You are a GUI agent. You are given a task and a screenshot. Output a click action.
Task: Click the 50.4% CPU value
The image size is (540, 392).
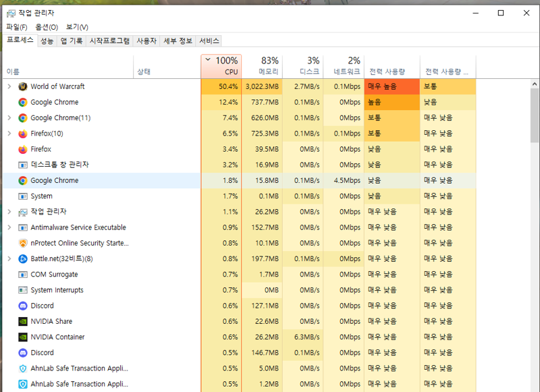tap(228, 86)
